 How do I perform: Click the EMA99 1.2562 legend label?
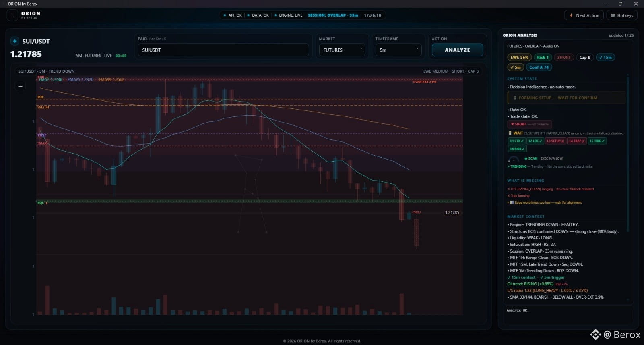click(111, 79)
